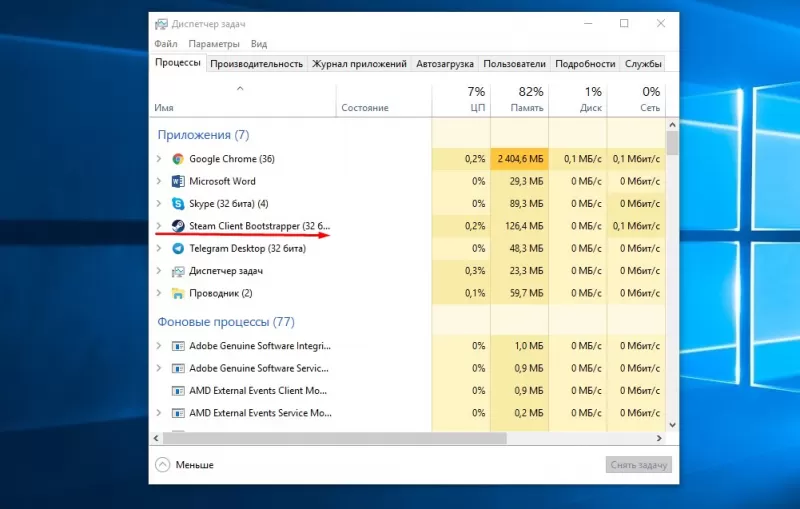Select the Telegram Desktop (32 бита) row name

(247, 248)
